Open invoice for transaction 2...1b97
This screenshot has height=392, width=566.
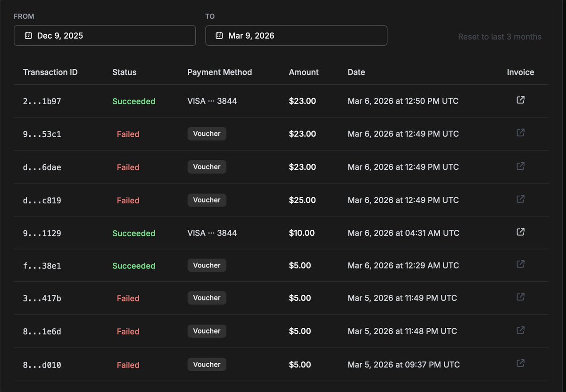521,100
